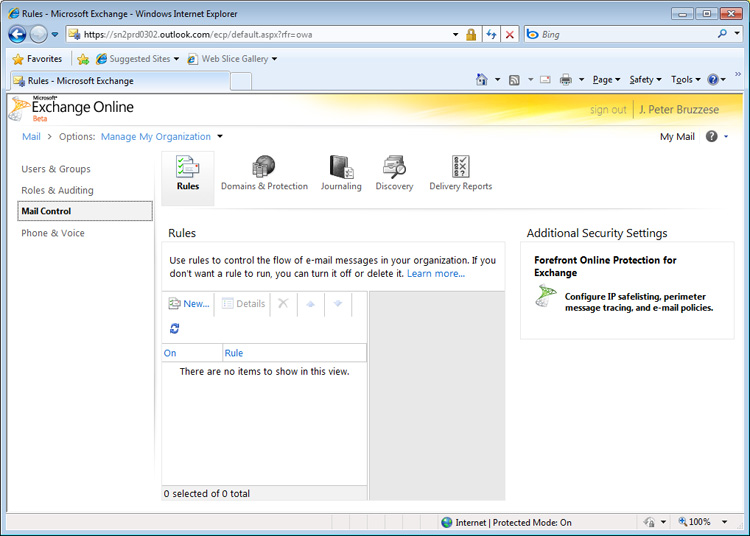The height and width of the screenshot is (536, 750).
Task: Click the browser Back button
Action: pyautogui.click(x=17, y=34)
